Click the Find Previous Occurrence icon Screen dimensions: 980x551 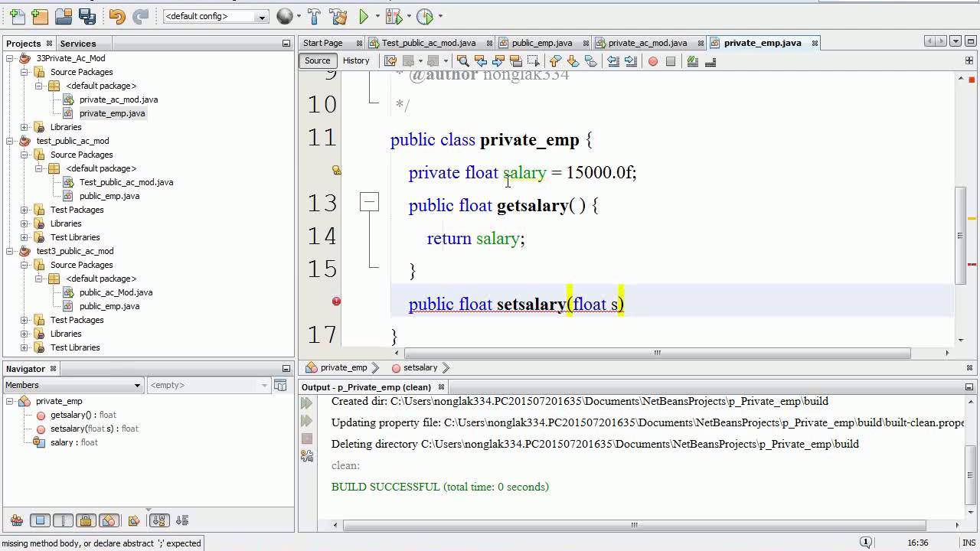tap(481, 61)
